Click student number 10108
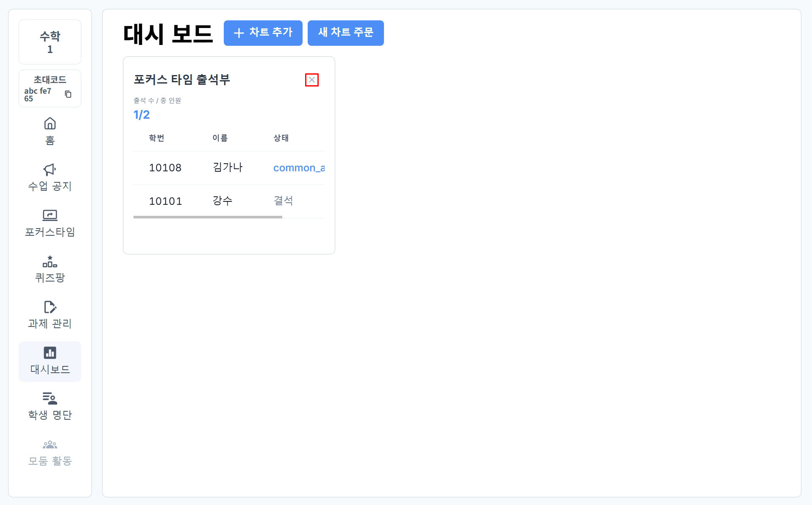This screenshot has height=505, width=812. point(165,168)
